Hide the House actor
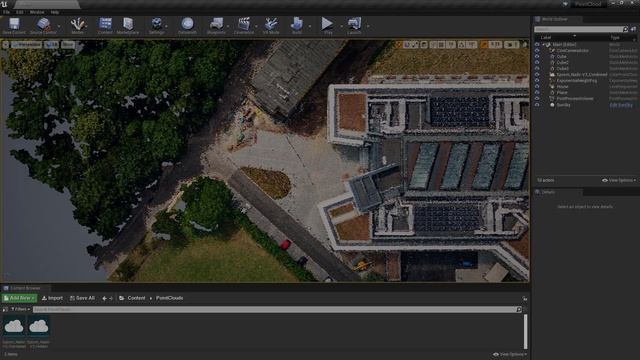 pos(537,87)
